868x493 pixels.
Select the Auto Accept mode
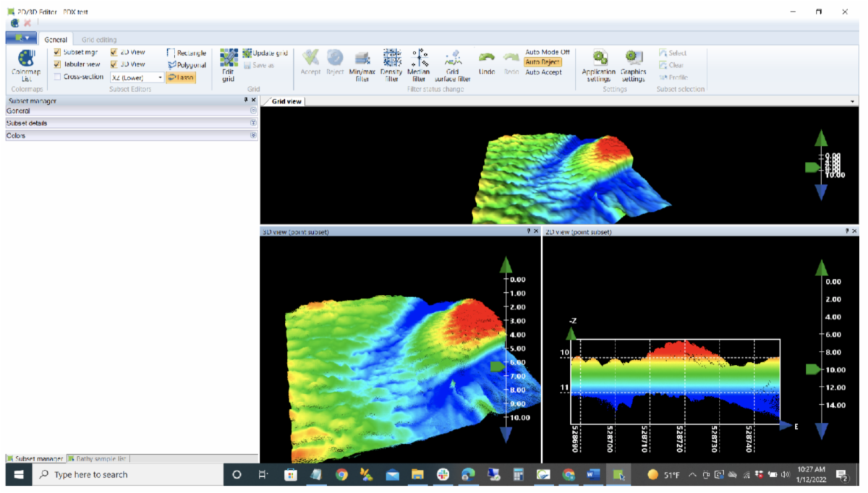click(543, 72)
